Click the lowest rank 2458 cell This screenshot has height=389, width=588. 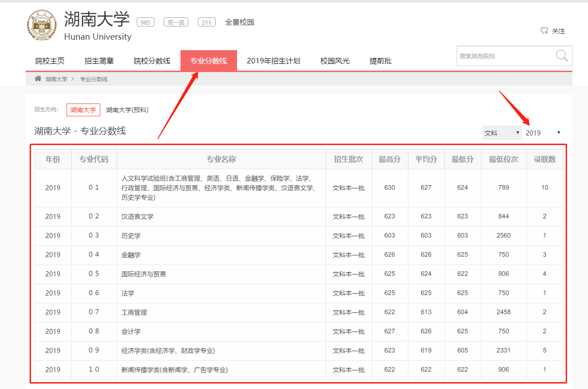pos(504,312)
